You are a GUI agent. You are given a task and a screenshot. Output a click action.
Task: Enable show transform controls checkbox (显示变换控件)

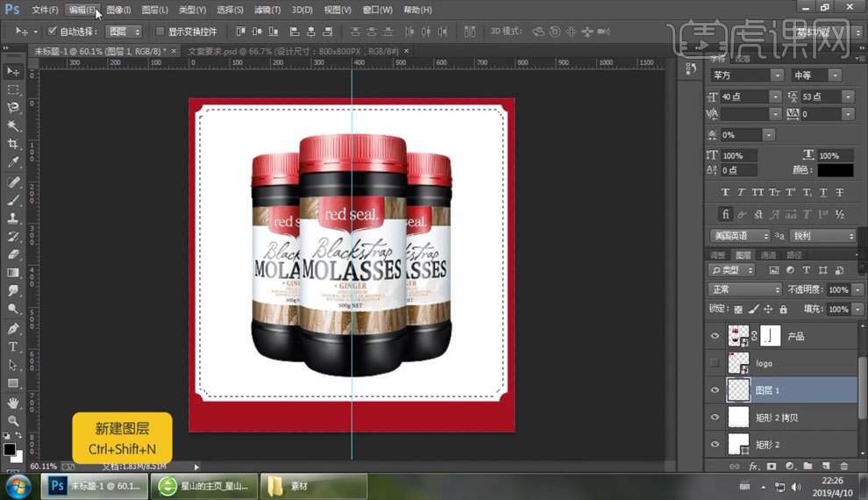pos(160,31)
